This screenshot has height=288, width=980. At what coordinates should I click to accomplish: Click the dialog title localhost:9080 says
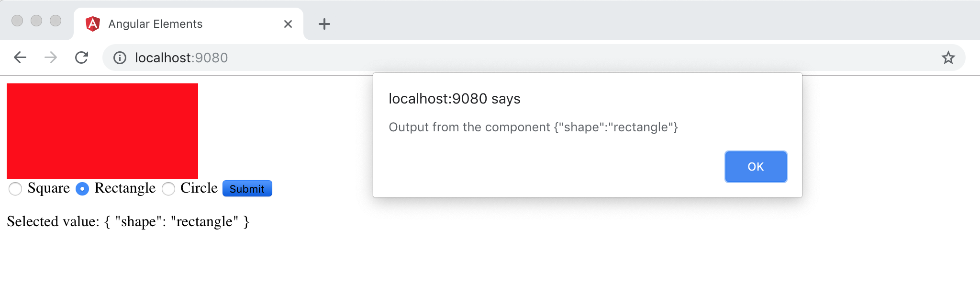(454, 99)
